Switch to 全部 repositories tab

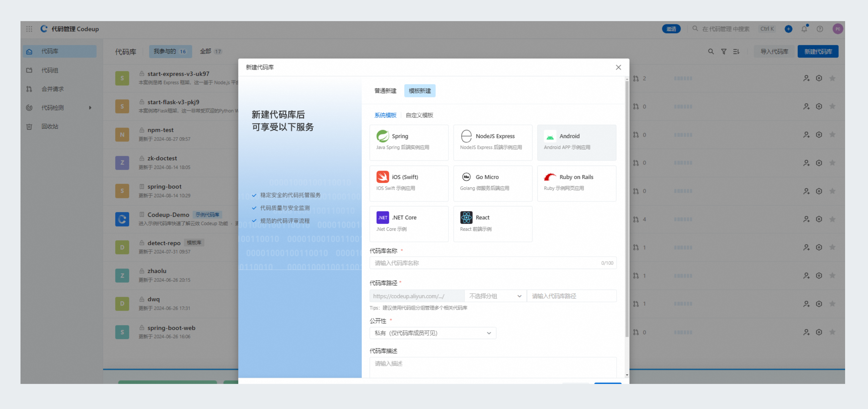point(211,52)
